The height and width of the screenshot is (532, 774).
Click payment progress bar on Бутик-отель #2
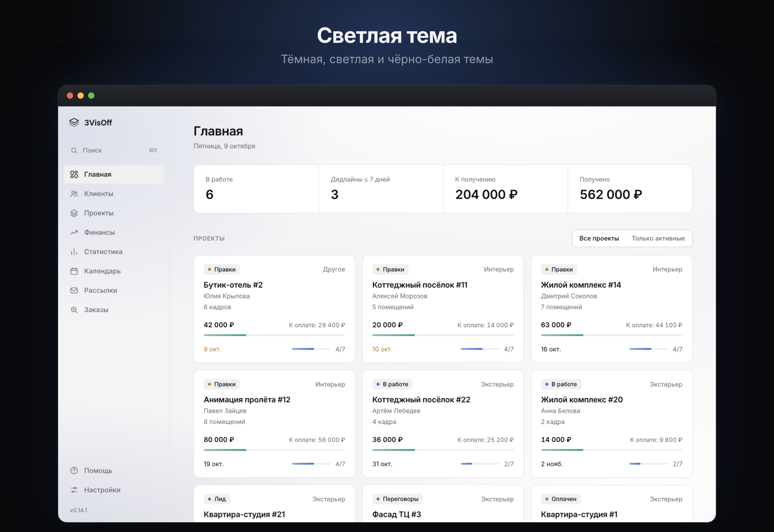pyautogui.click(x=274, y=335)
